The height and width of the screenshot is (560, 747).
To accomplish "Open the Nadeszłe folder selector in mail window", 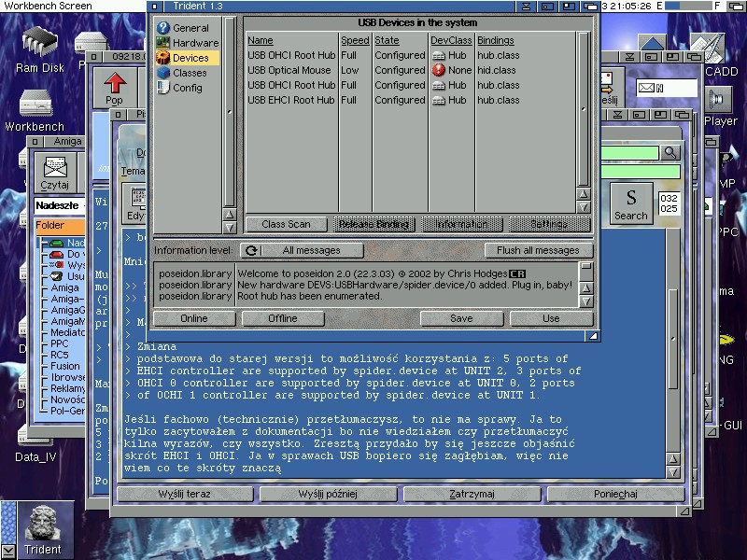I will coord(59,205).
